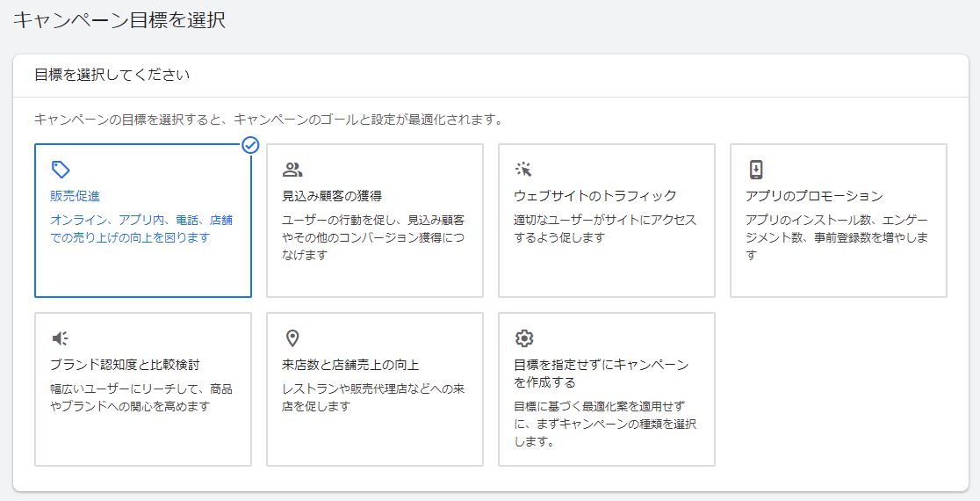Click the 目標を選択してください section header
This screenshot has height=501, width=980.
[x=112, y=75]
